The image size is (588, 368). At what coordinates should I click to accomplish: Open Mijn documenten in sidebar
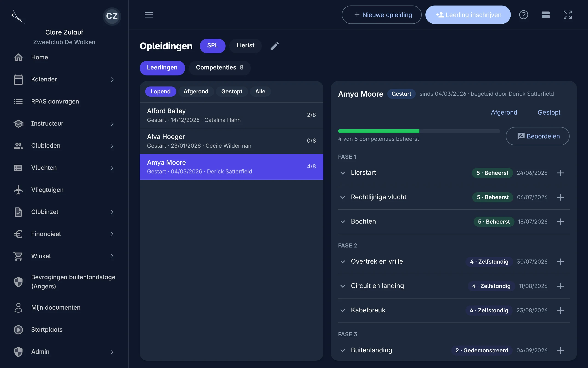coord(64,308)
